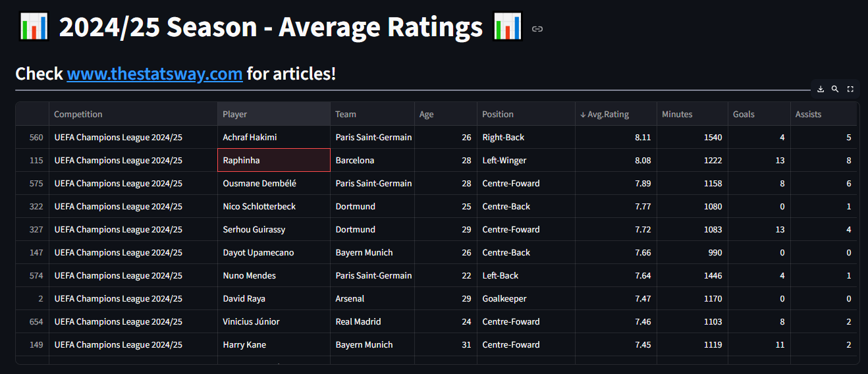Click Dembélé's 6 assists cell
The image size is (868, 374).
[824, 183]
